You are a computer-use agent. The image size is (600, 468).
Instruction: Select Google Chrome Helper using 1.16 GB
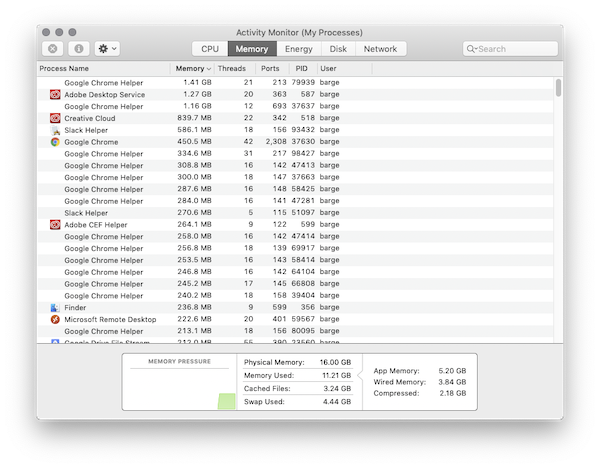295,106
